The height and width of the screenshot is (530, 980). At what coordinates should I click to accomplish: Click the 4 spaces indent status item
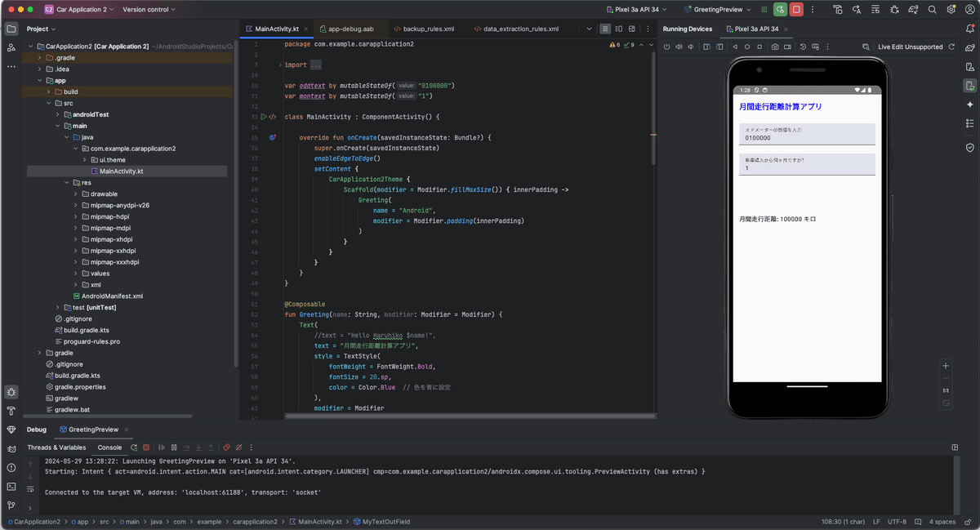point(942,521)
